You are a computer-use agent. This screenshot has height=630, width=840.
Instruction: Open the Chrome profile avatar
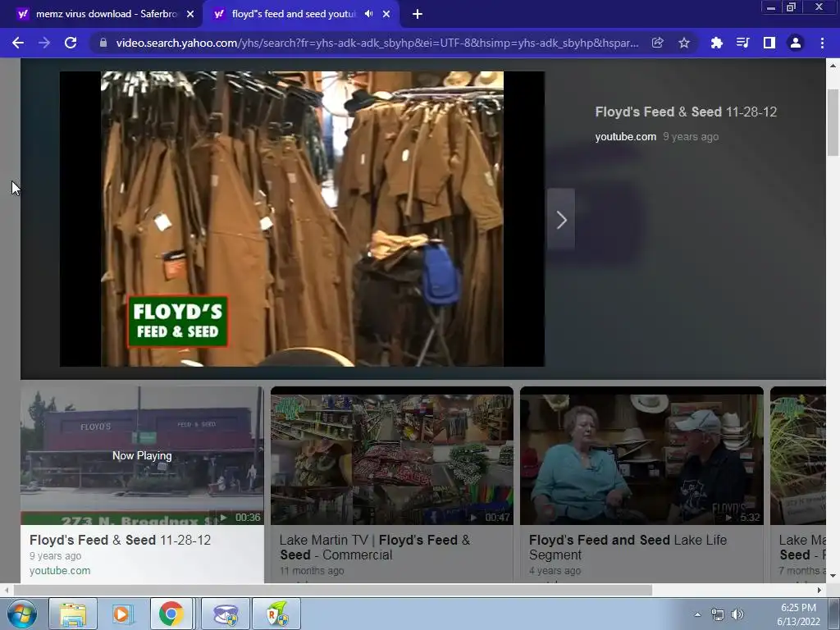[x=796, y=43]
